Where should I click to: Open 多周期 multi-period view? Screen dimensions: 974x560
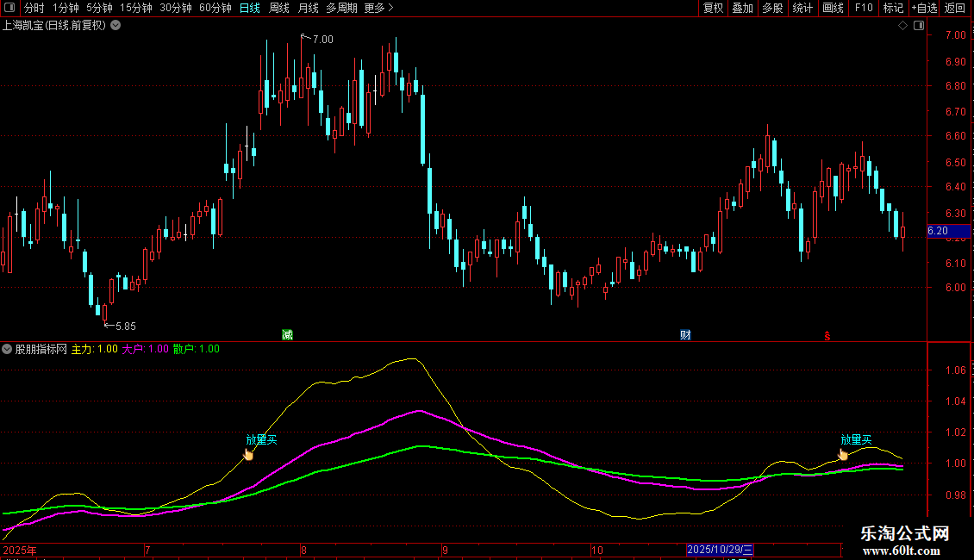341,8
